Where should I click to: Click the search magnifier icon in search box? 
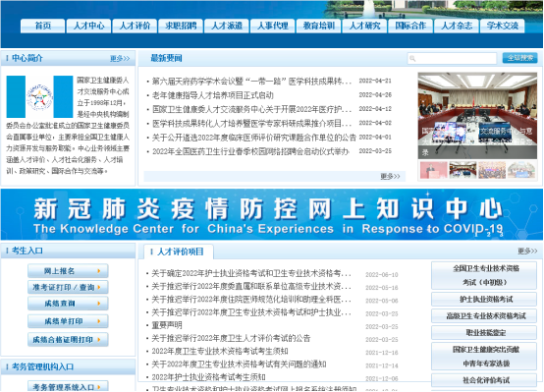[412, 58]
